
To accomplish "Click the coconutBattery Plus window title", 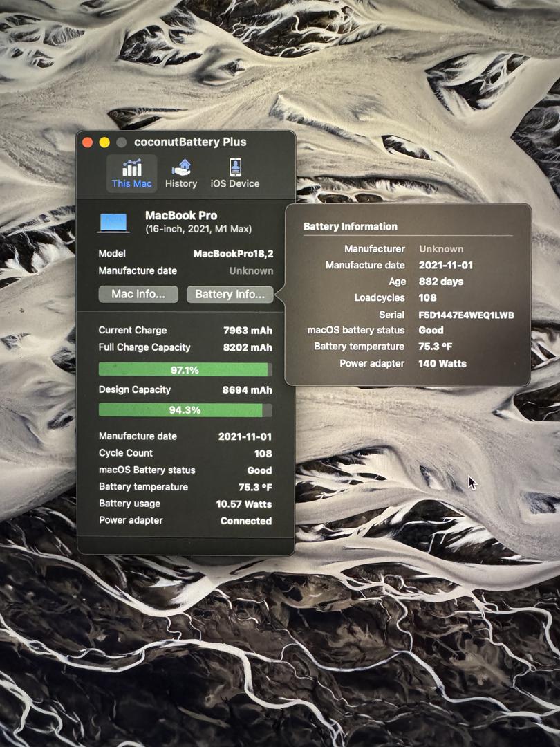I will [x=190, y=142].
